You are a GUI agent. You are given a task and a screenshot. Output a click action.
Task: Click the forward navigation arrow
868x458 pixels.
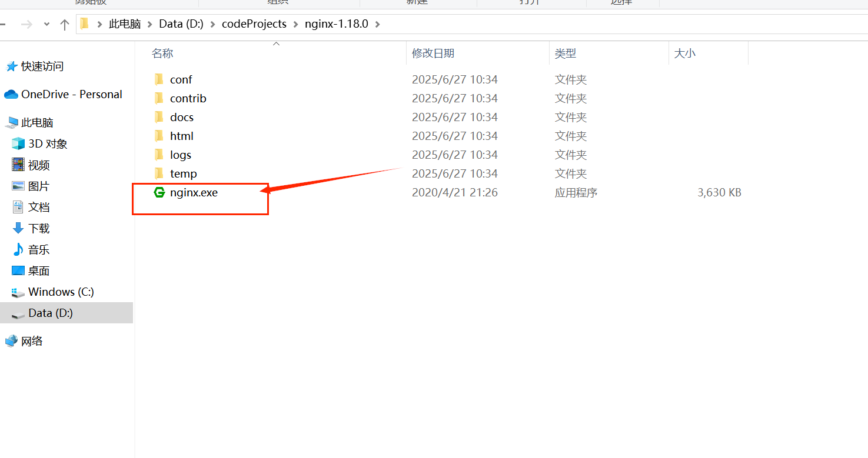(x=26, y=25)
